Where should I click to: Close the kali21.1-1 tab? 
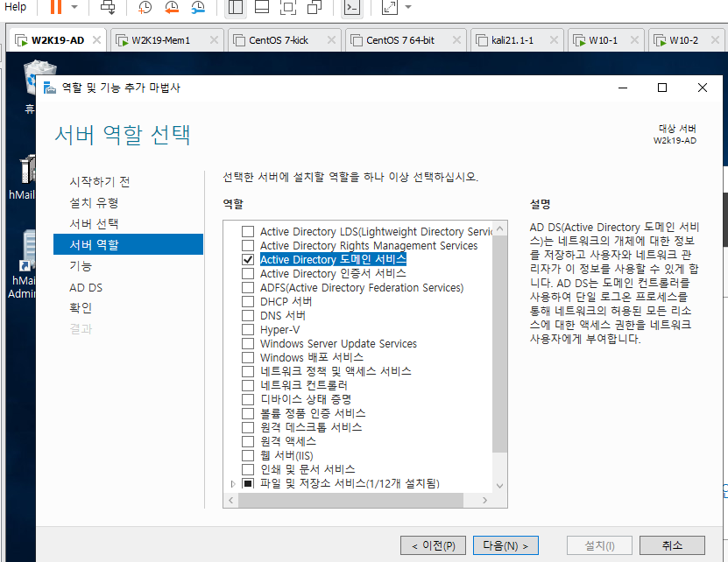[x=554, y=40]
